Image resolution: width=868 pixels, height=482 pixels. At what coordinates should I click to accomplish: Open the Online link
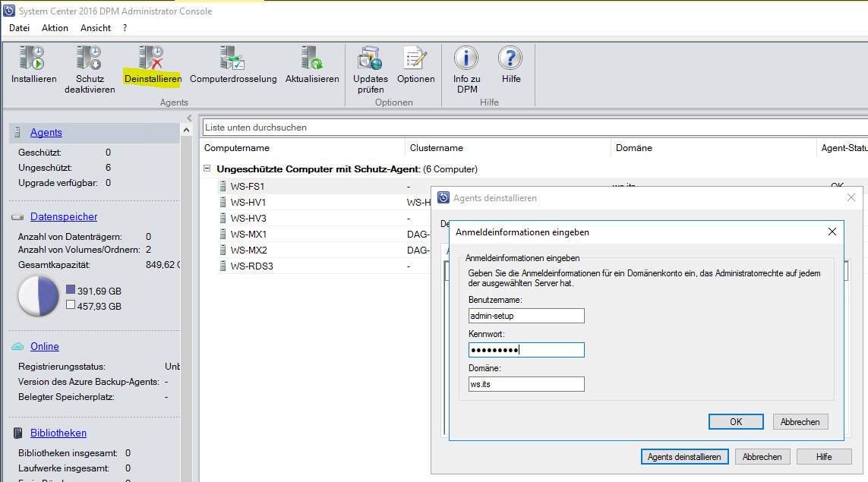(x=44, y=346)
